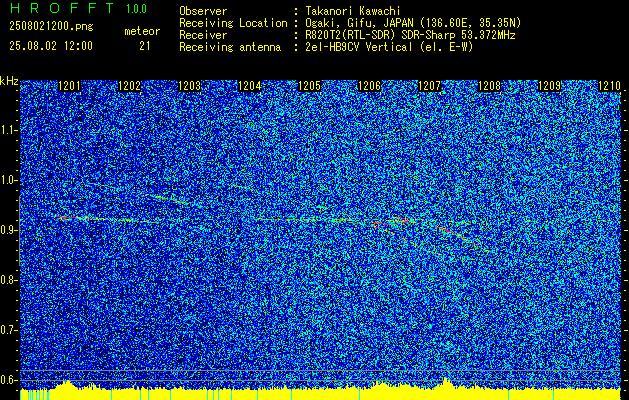Click the 1.0 kHz axis label

tap(8, 180)
